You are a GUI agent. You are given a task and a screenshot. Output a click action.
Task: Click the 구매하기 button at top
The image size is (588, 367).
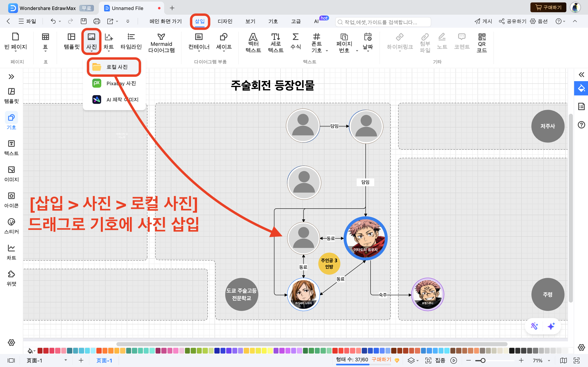click(x=548, y=8)
